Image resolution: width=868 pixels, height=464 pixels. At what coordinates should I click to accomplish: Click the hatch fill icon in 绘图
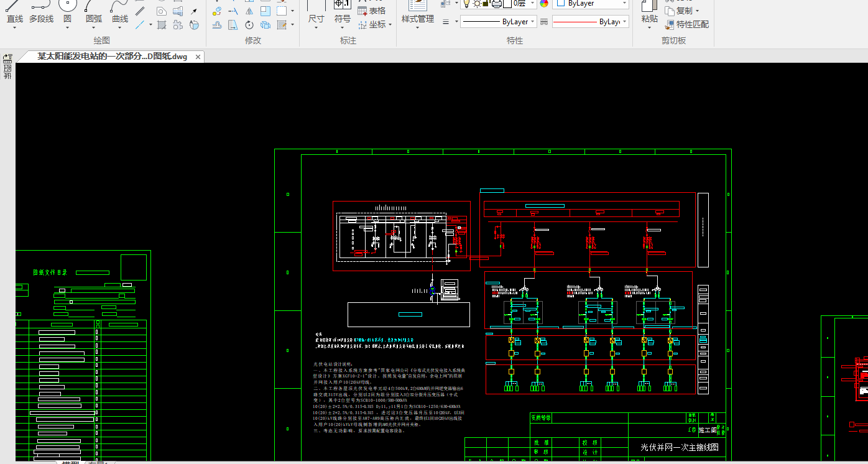(x=162, y=25)
